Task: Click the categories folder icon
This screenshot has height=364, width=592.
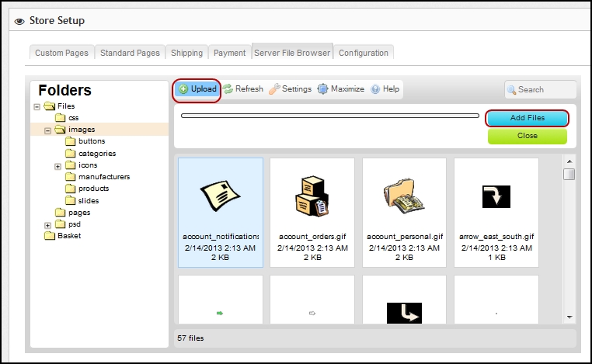Action: [71, 153]
